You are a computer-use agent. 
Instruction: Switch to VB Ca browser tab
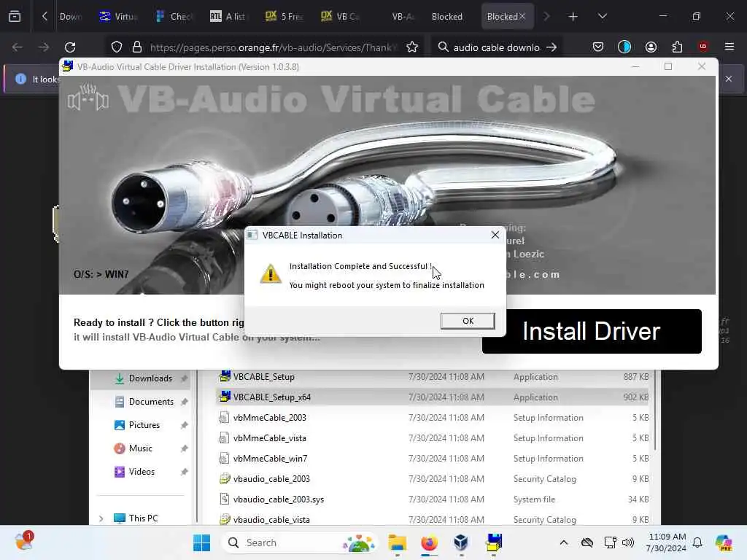point(340,17)
